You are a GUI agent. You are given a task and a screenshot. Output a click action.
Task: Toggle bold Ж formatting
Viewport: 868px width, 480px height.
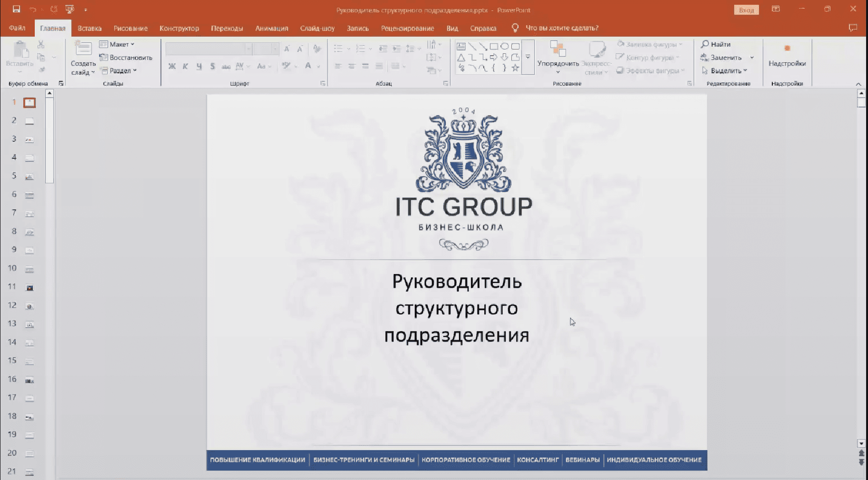[172, 66]
